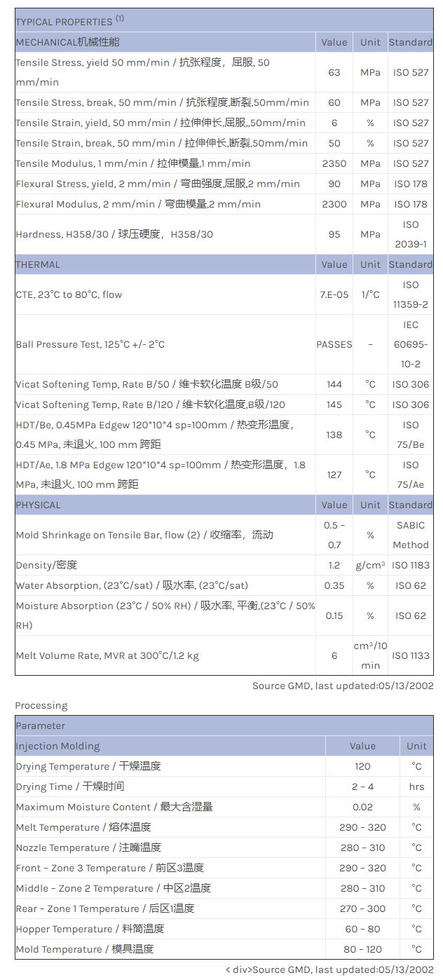This screenshot has width=443, height=980.
Task: Select the Flexural Modulus value 2300
Action: 334,204
